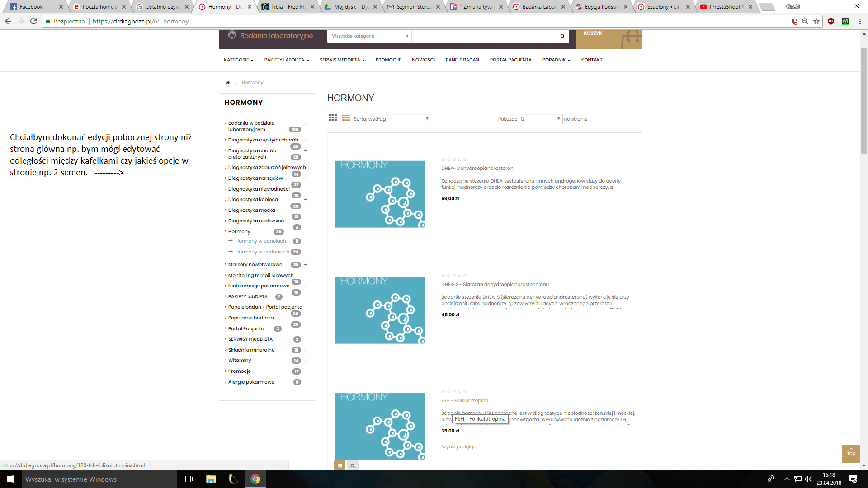Add FSH product to cart icon
Image resolution: width=868 pixels, height=488 pixels.
coord(340,465)
